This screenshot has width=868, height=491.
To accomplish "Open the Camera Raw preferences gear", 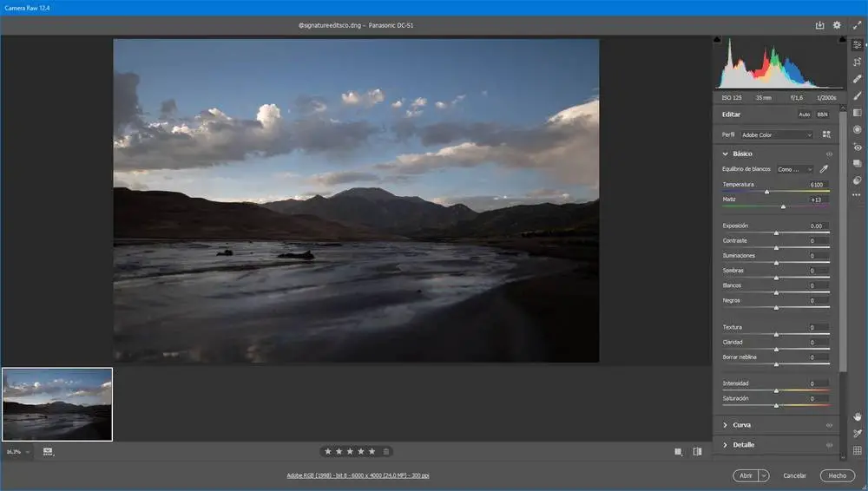I will (x=837, y=26).
